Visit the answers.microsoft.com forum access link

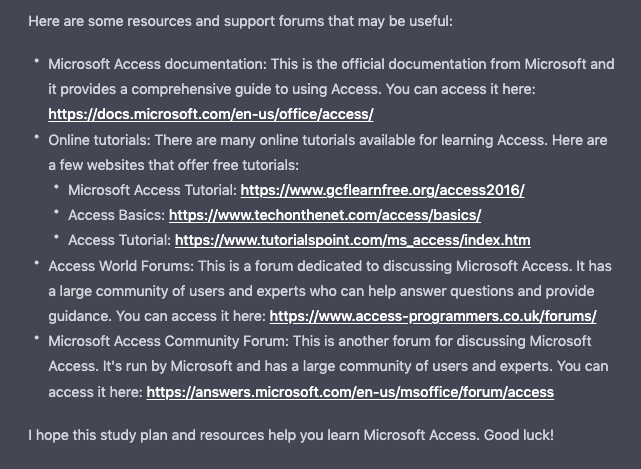click(350, 392)
